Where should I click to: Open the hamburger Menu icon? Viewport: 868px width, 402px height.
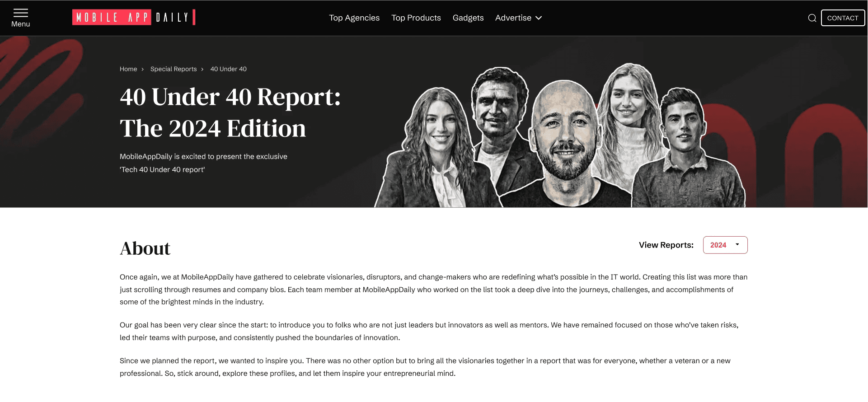[x=21, y=18]
